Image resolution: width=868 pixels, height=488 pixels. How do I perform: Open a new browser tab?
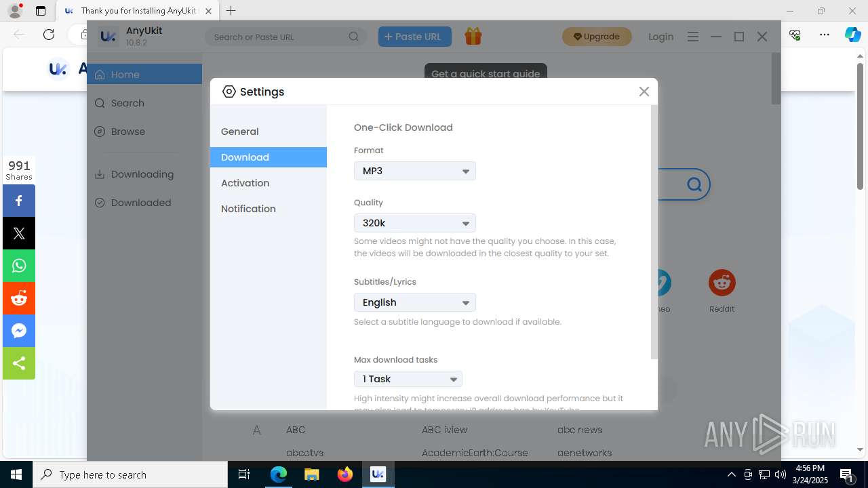click(231, 11)
